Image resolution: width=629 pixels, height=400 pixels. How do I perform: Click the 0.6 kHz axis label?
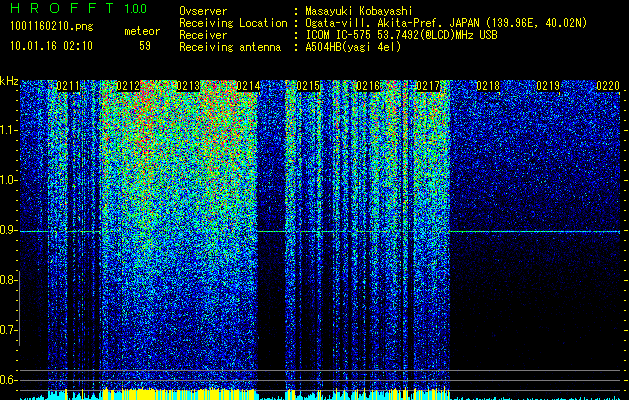8,380
